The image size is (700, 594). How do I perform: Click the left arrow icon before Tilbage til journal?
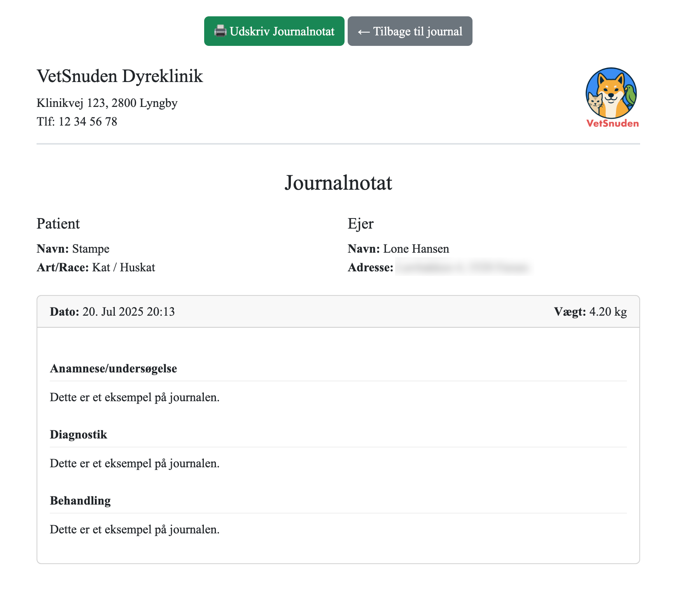[x=363, y=31]
